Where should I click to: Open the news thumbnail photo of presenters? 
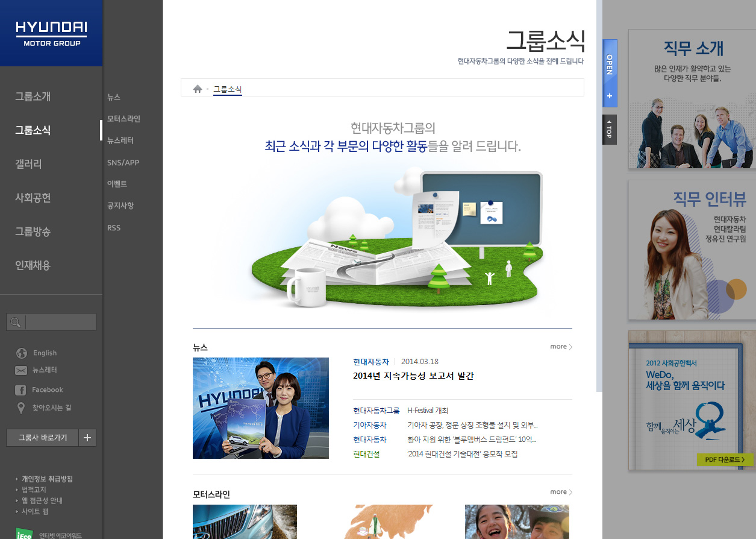tap(261, 408)
